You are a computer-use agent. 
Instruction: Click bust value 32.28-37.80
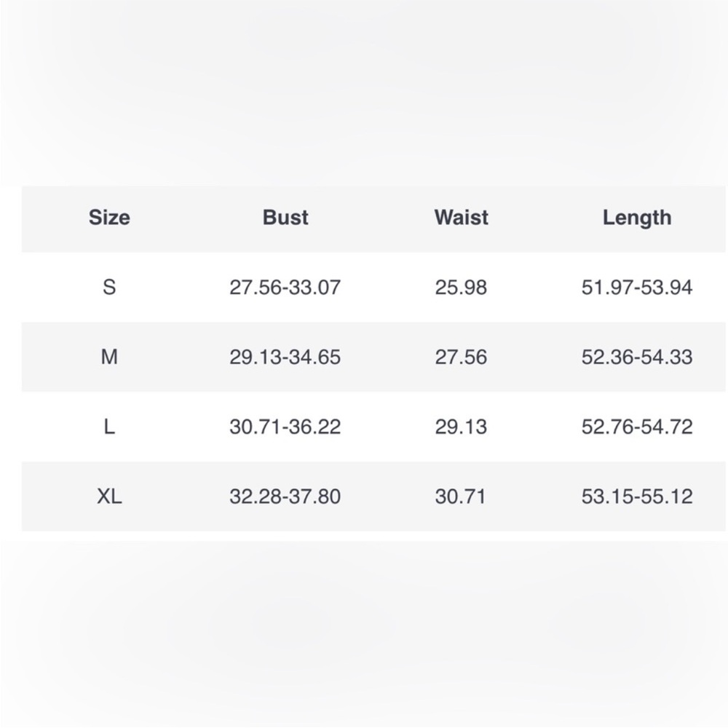pos(285,496)
